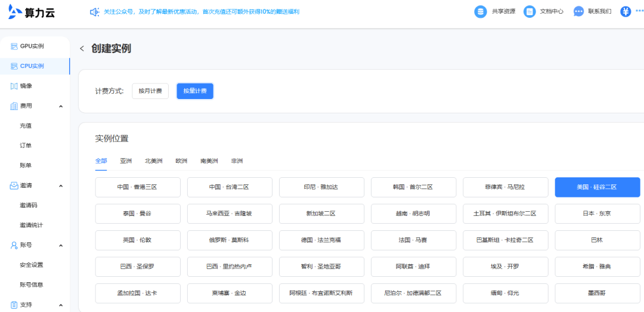The image size is (644, 312).
Task: Open 账号信息 in the sidebar
Action: coord(31,285)
